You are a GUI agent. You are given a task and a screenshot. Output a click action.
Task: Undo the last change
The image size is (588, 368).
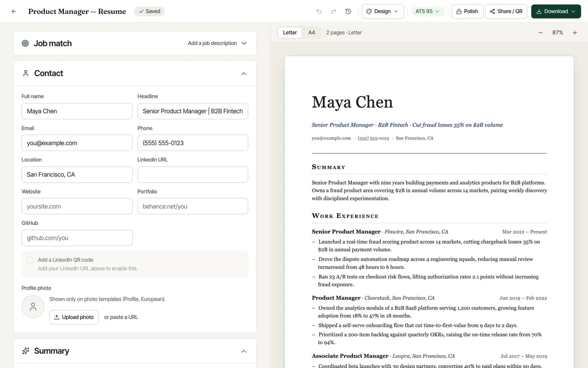(x=319, y=11)
